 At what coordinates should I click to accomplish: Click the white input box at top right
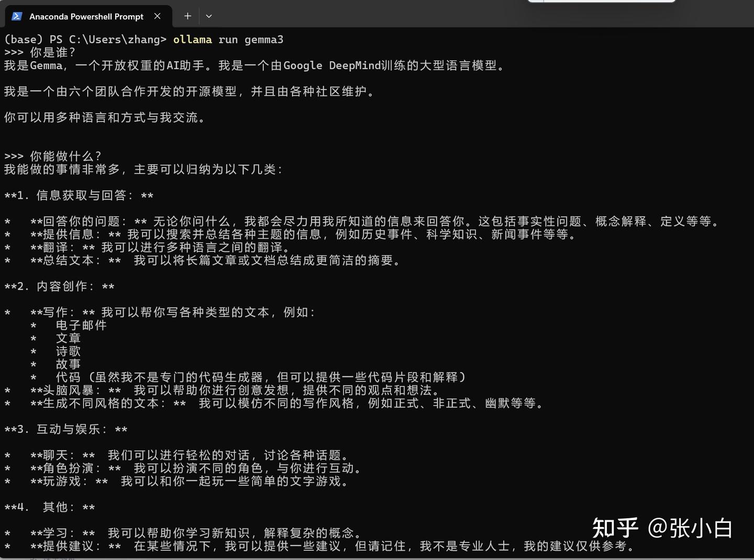[602, 2]
